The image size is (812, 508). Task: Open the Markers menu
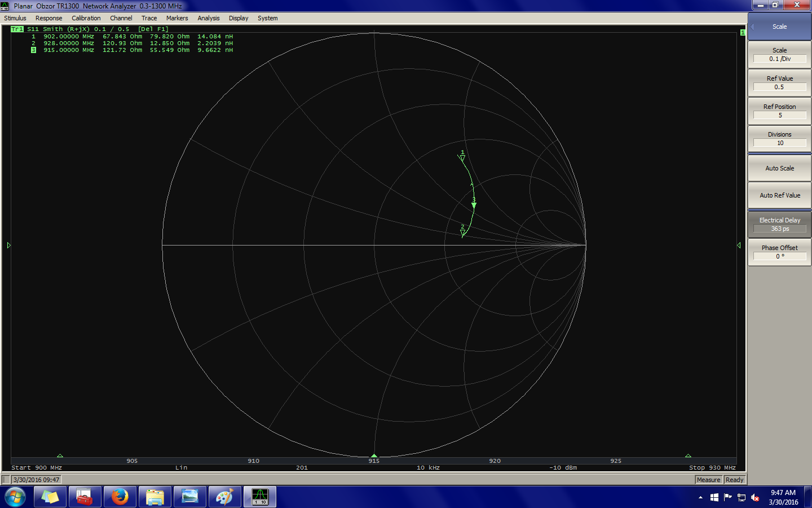[x=177, y=18]
